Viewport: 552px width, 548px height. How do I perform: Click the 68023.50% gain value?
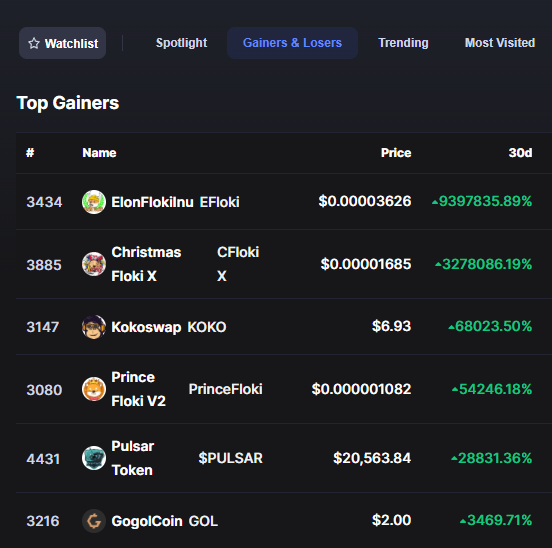coord(490,326)
